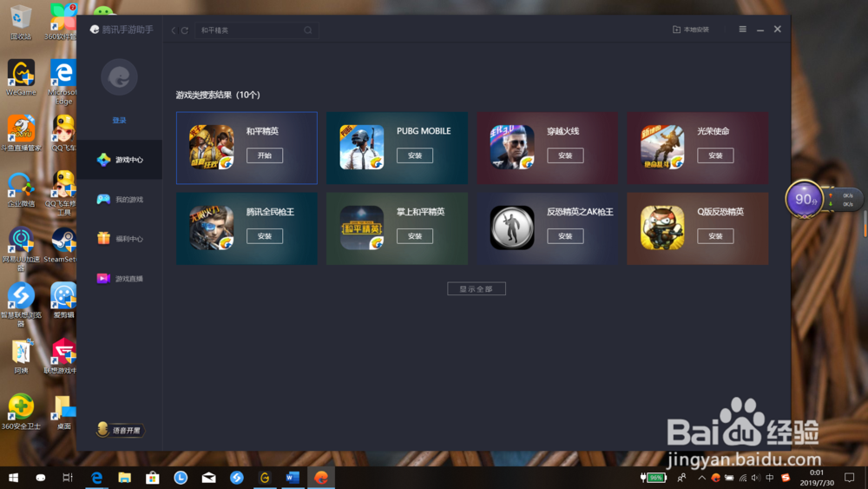Click the magnifier search icon
This screenshot has height=489, width=868.
pos(308,30)
